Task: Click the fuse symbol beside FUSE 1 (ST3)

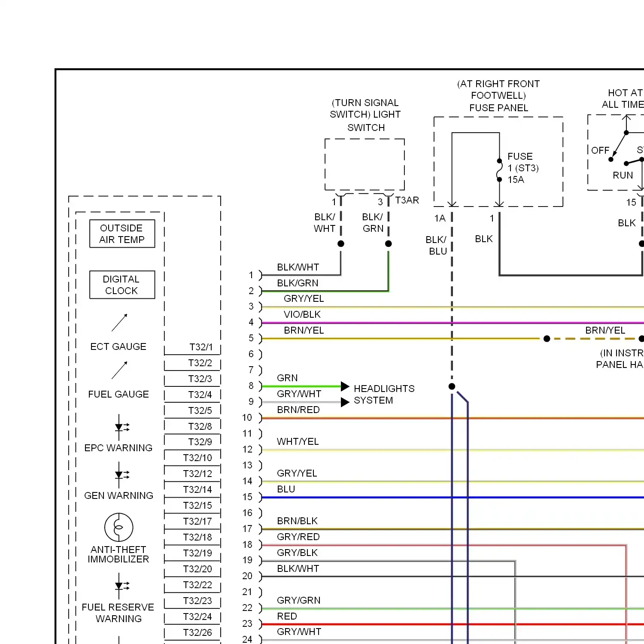Action: point(499,170)
